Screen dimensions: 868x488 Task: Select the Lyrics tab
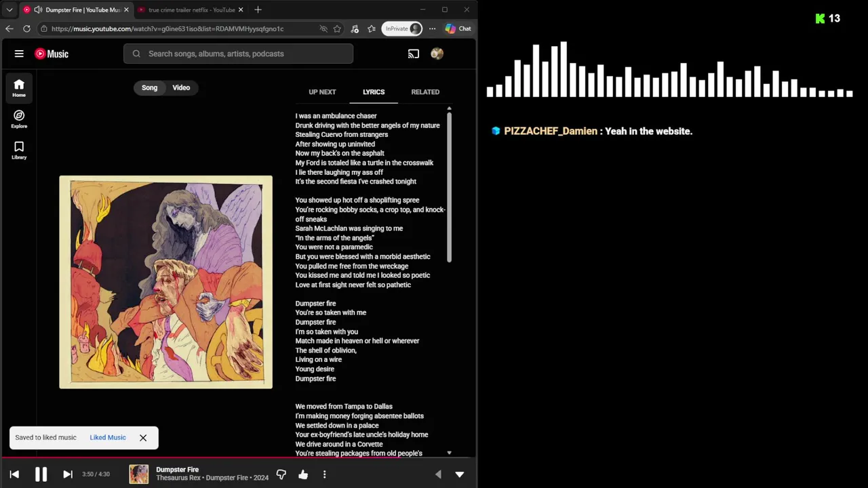pos(374,91)
